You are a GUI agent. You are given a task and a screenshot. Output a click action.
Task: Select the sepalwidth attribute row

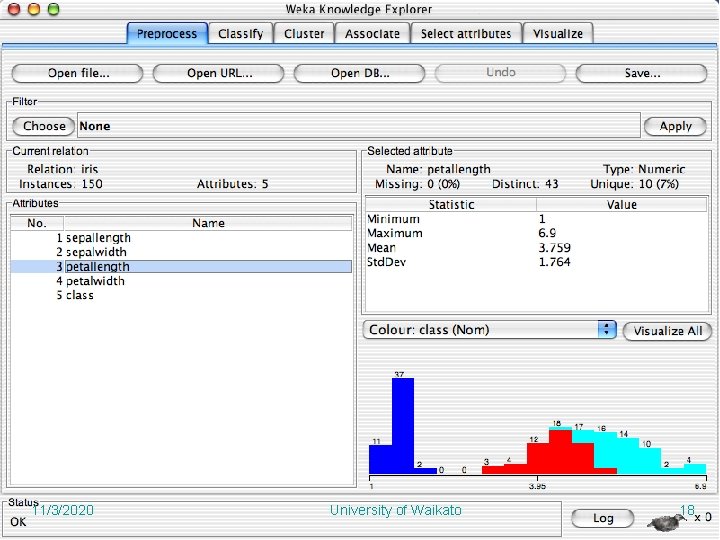coord(181,252)
